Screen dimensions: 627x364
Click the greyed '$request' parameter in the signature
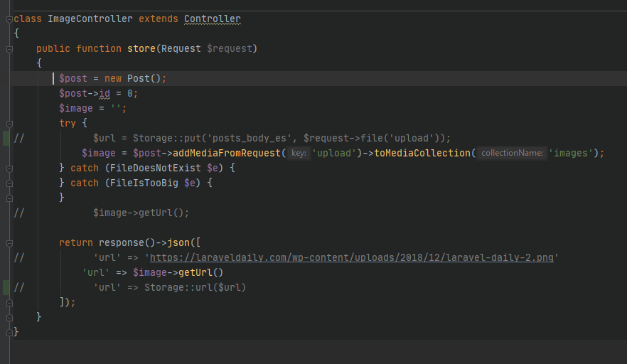click(230, 49)
